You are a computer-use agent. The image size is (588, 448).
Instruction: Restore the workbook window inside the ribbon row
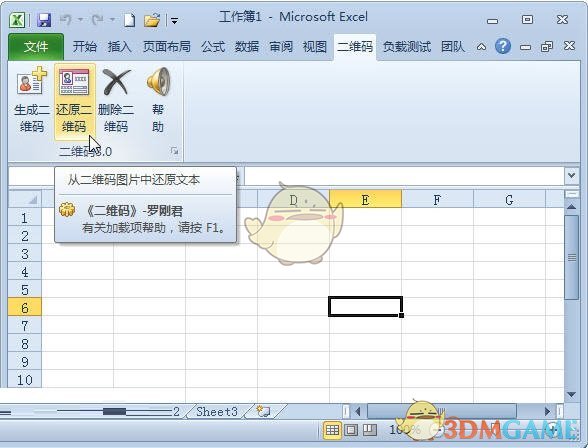pos(547,47)
